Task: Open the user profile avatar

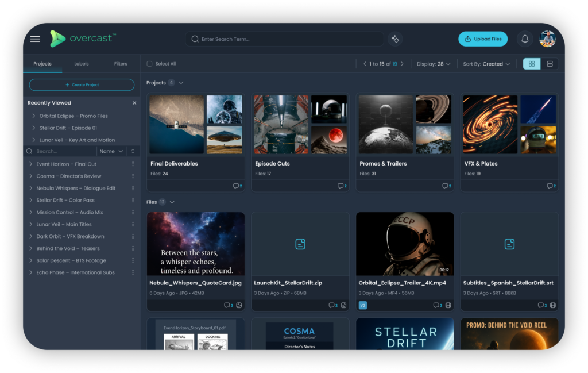Action: (547, 39)
